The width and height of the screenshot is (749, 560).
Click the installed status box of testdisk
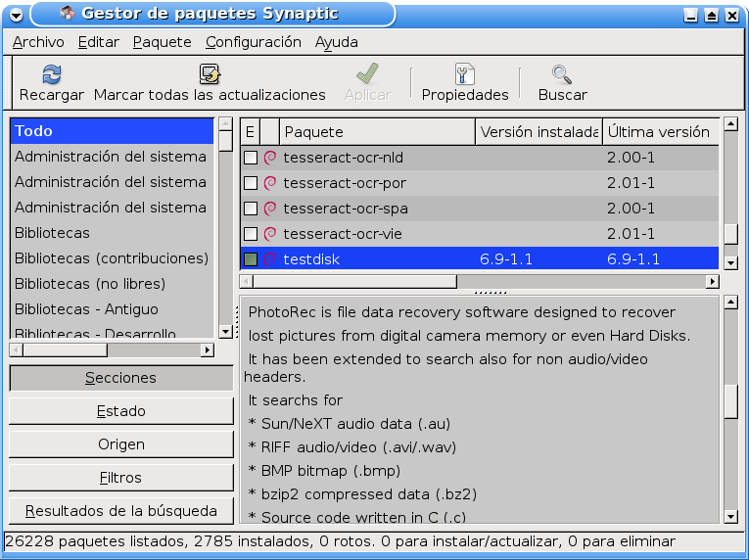[x=251, y=259]
